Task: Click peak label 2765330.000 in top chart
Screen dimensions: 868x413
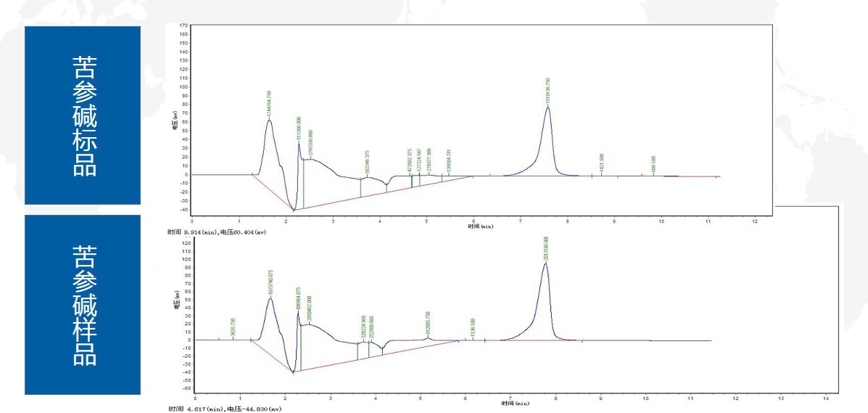Action: [310, 144]
